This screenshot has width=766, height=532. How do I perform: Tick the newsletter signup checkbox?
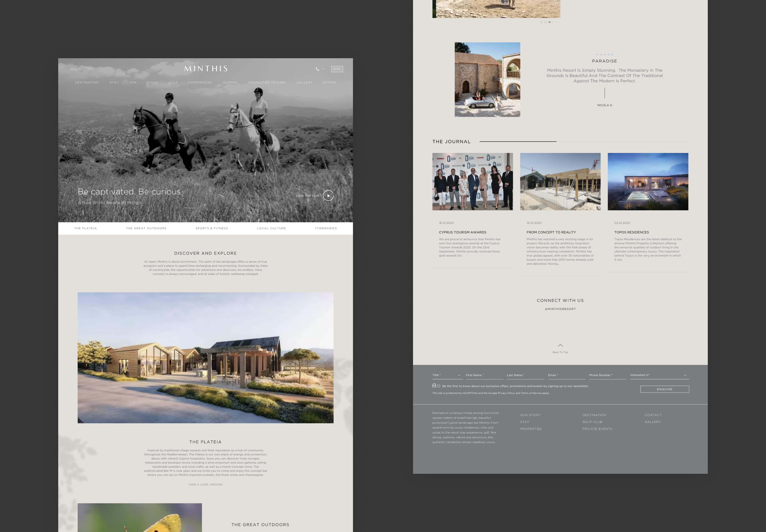439,386
